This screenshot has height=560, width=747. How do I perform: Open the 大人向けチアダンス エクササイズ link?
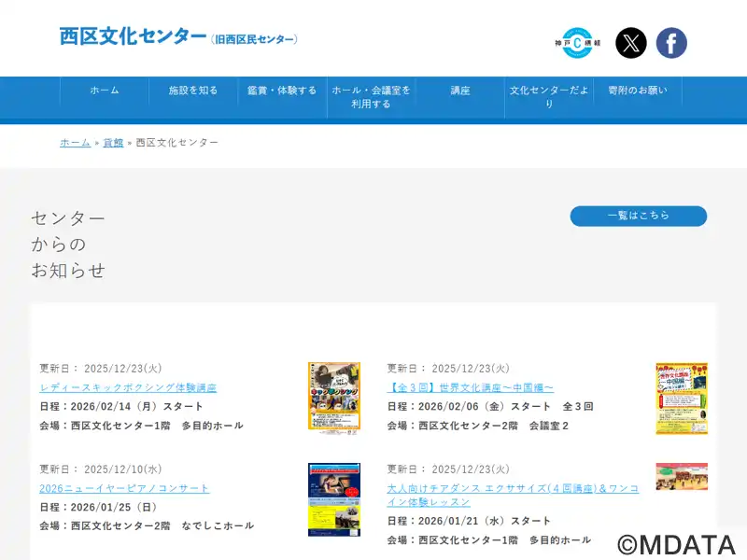pos(513,495)
